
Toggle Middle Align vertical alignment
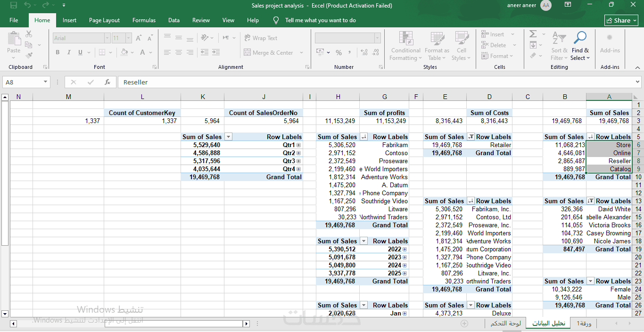[179, 36]
